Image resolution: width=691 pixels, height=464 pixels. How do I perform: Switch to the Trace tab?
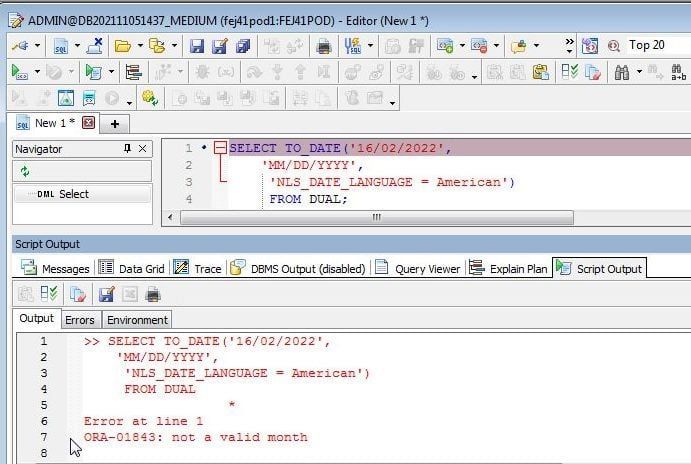[x=197, y=268]
